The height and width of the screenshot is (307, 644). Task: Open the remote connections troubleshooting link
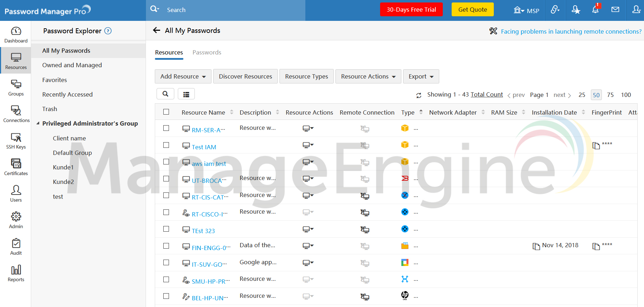571,31
